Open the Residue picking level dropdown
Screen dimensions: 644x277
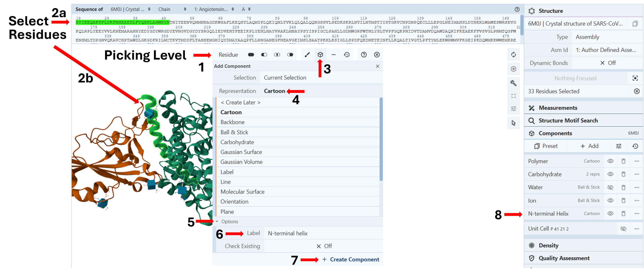click(x=228, y=55)
